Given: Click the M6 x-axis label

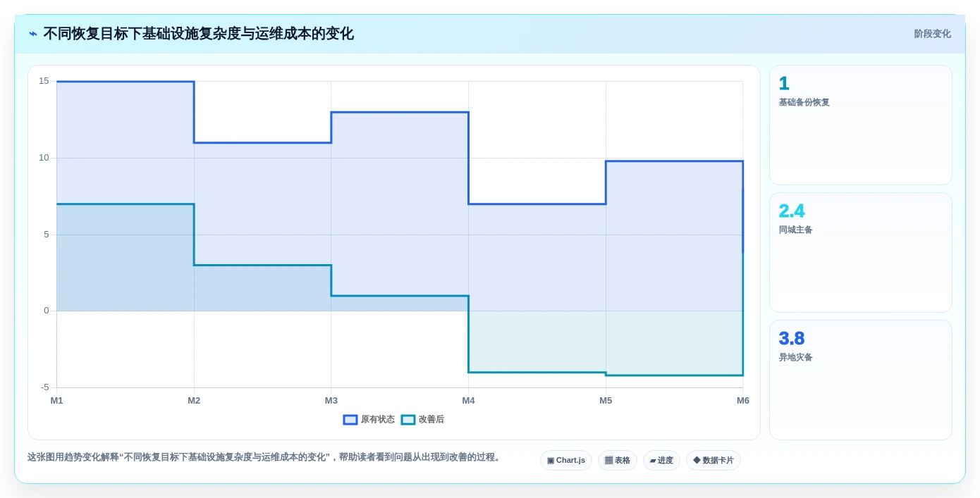Looking at the screenshot, I should [x=743, y=401].
